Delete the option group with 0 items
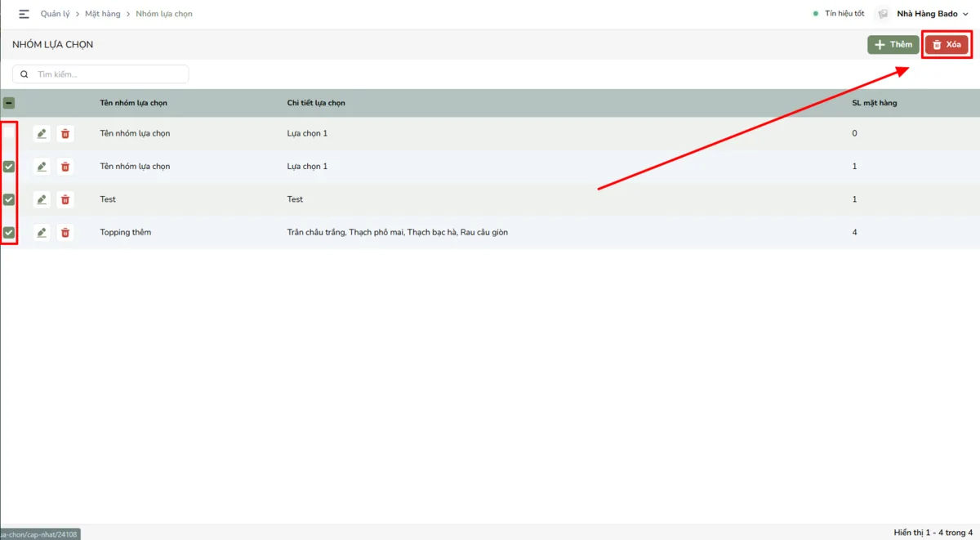This screenshot has height=540, width=980. (65, 133)
